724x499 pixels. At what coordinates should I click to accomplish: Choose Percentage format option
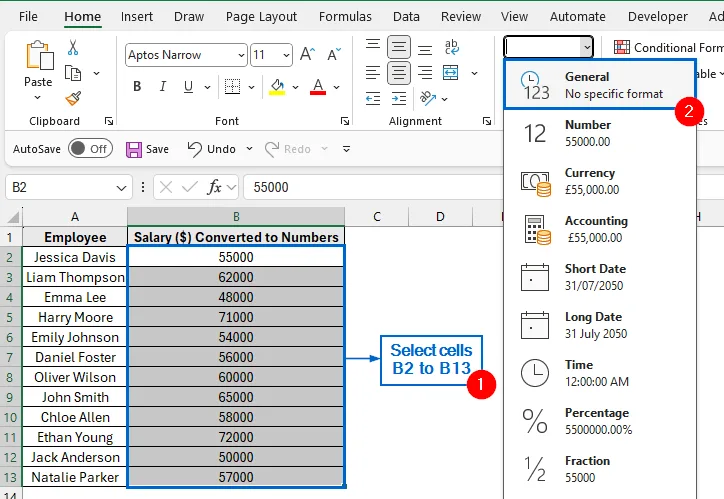click(x=600, y=421)
